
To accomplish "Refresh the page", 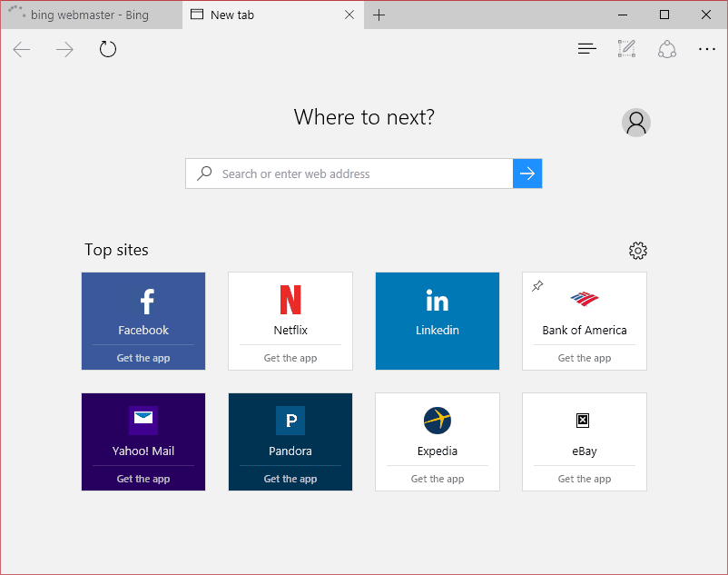I will [x=108, y=49].
